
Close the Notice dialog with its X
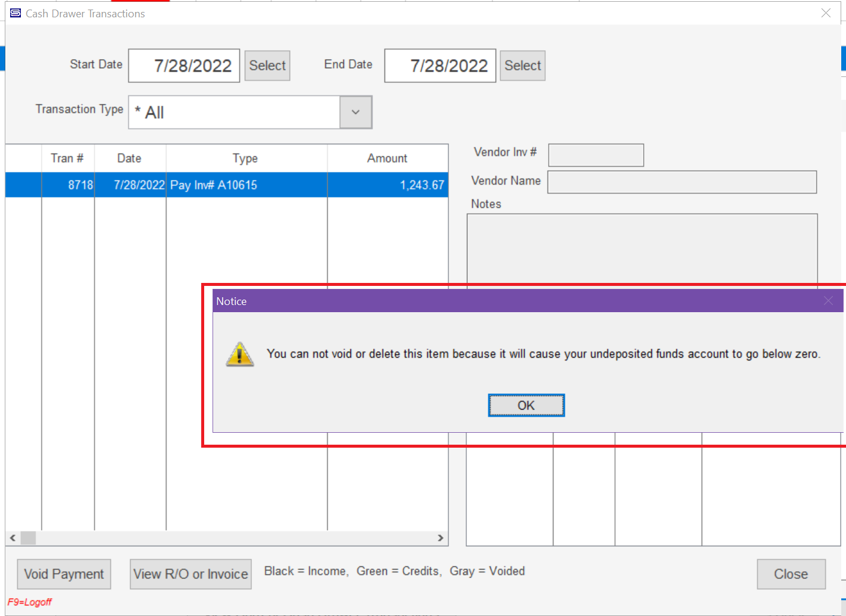[827, 301]
